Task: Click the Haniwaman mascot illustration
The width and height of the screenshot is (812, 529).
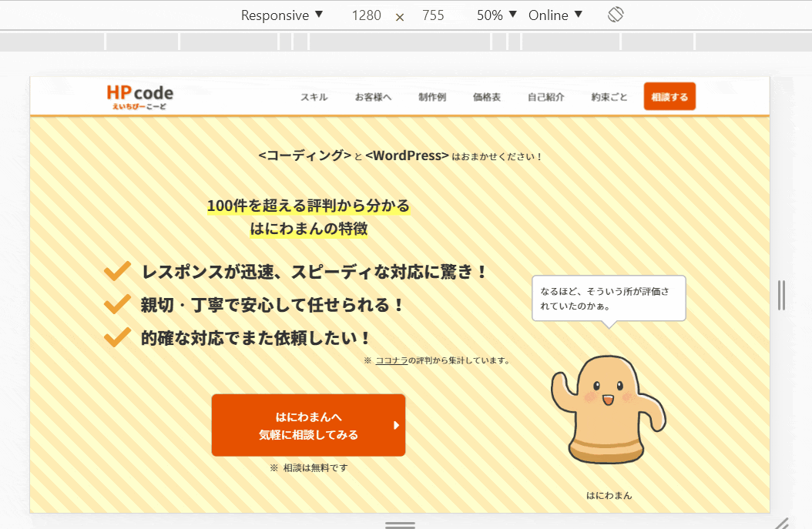Action: tap(607, 410)
